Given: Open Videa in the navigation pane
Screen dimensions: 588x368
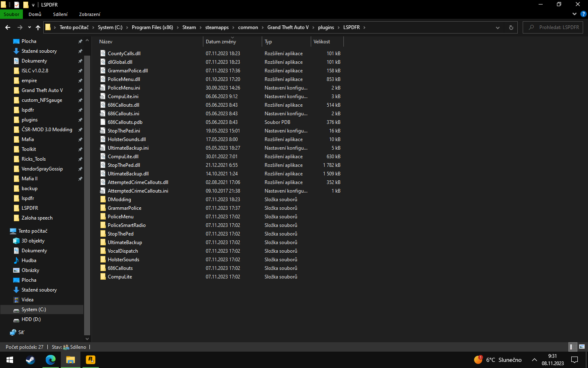Looking at the screenshot, I should [27, 300].
